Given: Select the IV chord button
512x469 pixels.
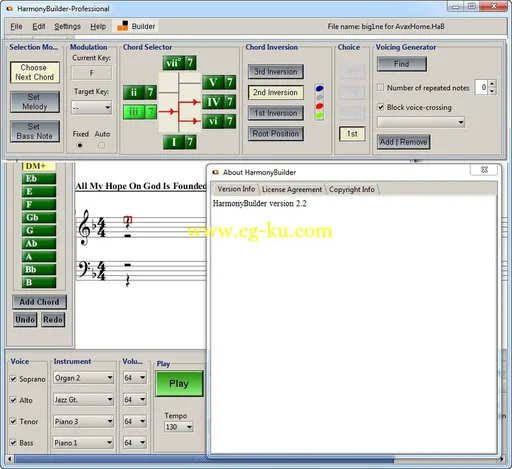Looking at the screenshot, I should [213, 102].
